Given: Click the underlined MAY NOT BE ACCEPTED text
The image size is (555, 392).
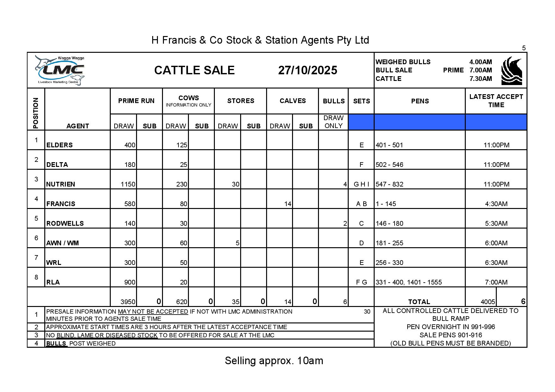Looking at the screenshot, I should pyautogui.click(x=153, y=312).
